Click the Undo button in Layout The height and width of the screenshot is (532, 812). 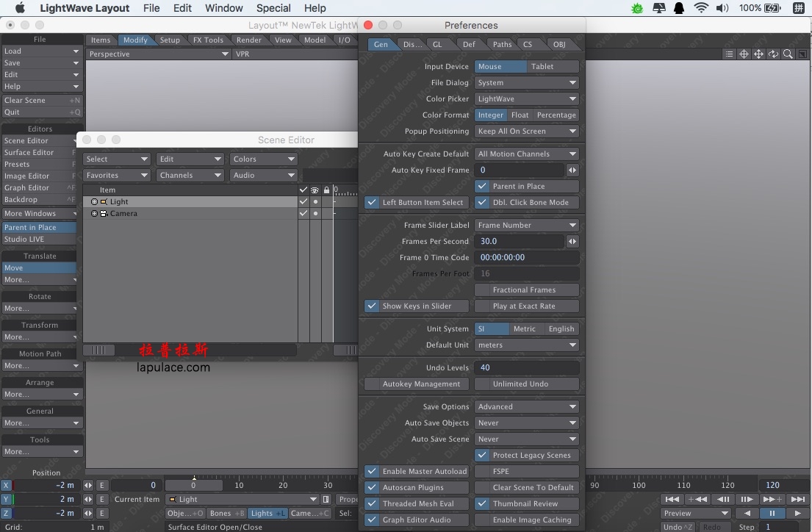[678, 527]
